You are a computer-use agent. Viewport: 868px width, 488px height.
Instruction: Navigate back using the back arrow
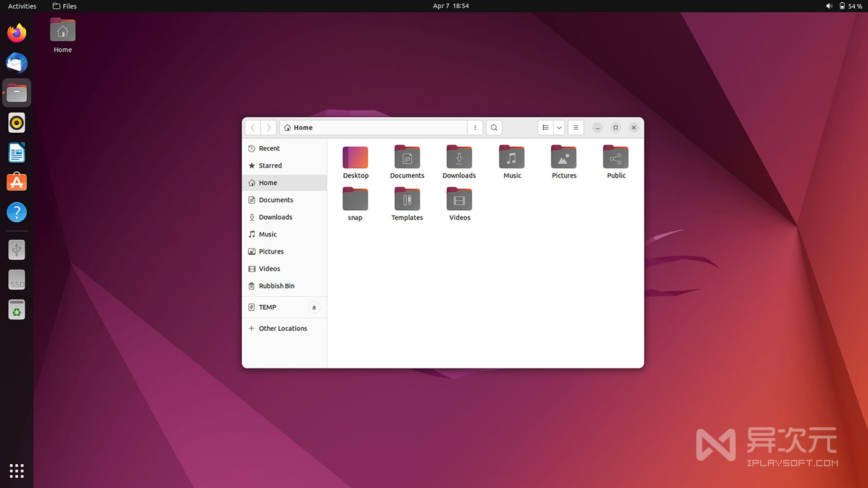pos(252,127)
